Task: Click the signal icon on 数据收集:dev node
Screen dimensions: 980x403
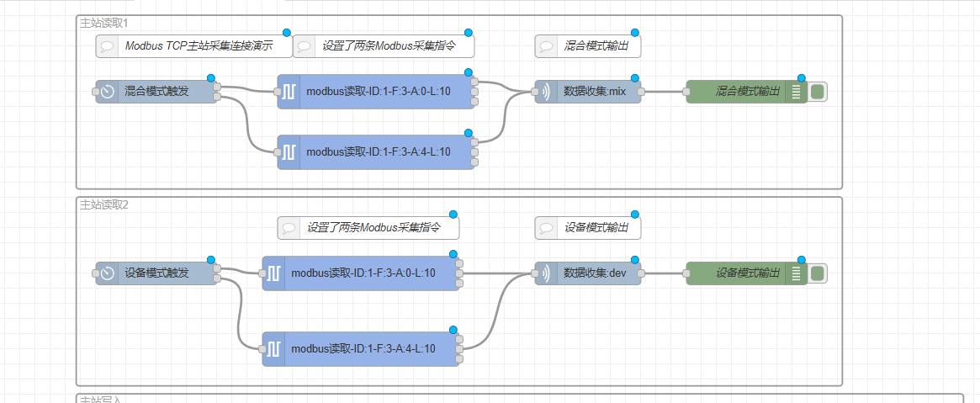Action: (x=546, y=273)
